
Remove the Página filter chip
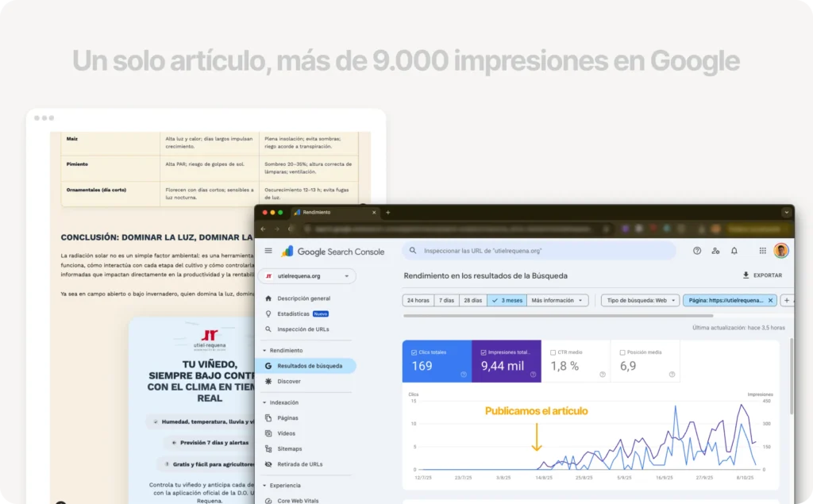click(770, 301)
